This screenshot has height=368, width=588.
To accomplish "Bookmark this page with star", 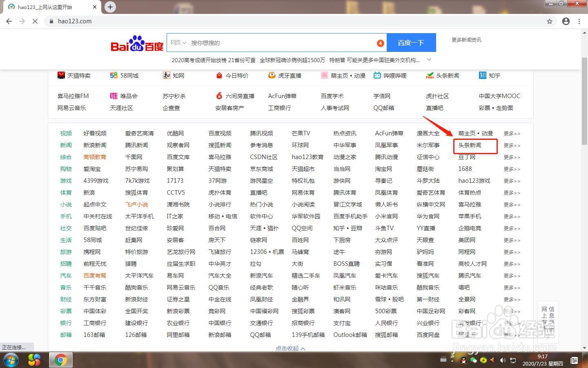I will click(x=550, y=21).
